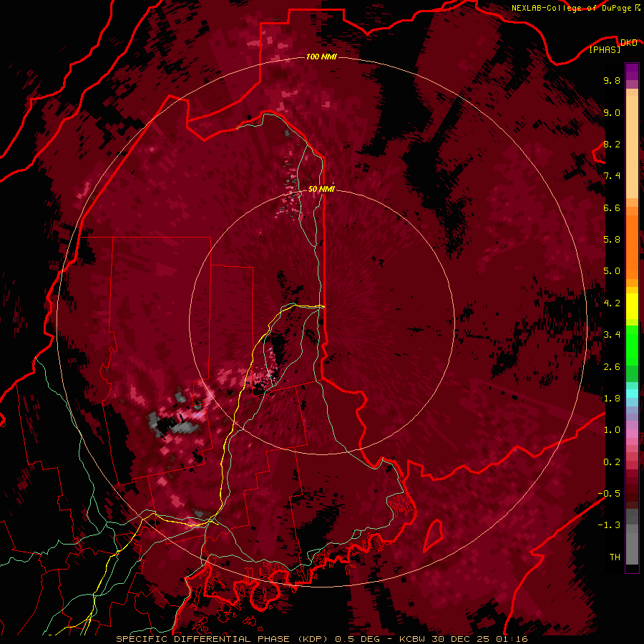This screenshot has width=644, height=644.
Task: Click the 3.4 legend value
Action: tap(612, 335)
